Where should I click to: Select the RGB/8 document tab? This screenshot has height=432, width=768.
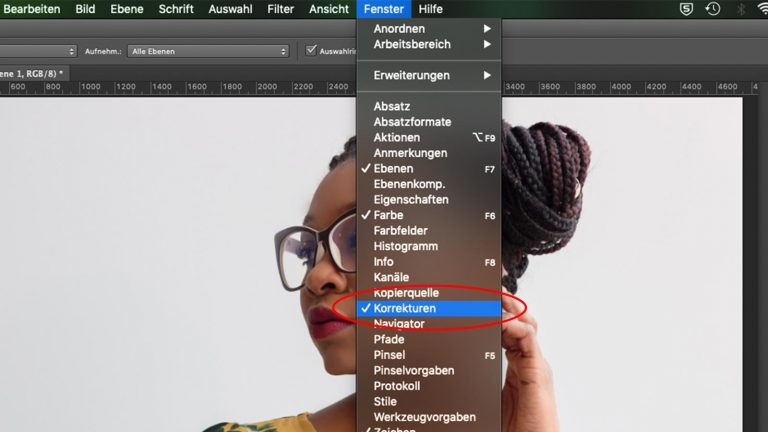33,73
